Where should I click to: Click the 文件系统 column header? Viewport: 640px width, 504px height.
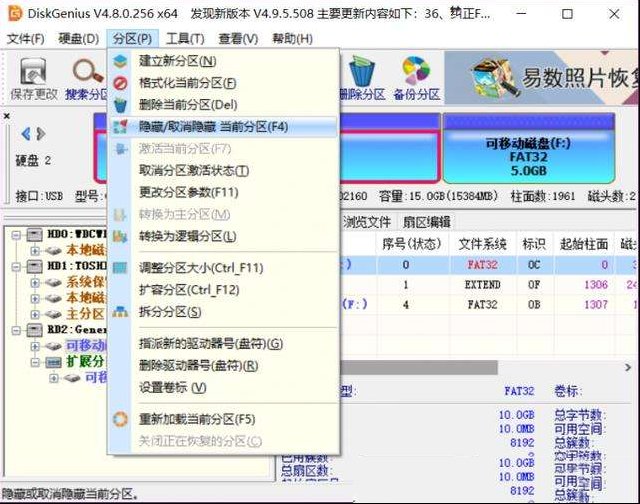(x=482, y=244)
